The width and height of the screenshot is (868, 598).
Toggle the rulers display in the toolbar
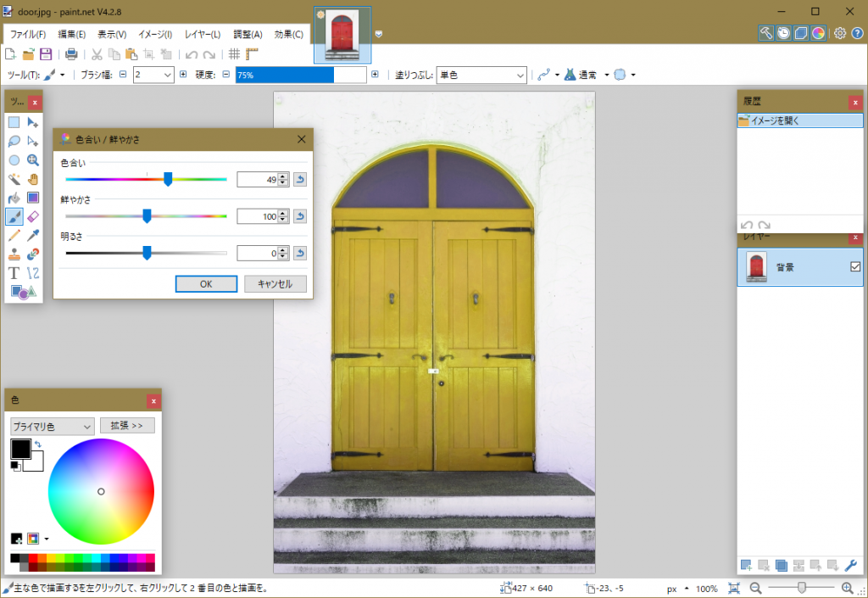[252, 54]
